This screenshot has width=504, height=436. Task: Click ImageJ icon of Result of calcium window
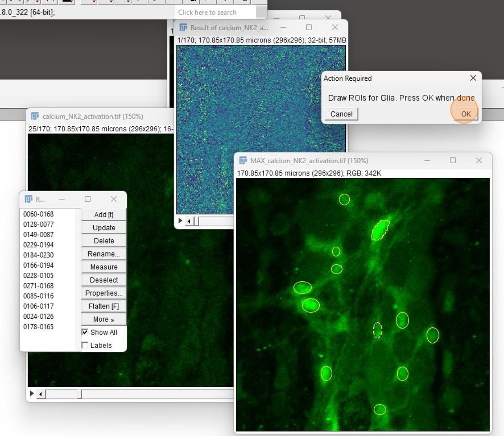[183, 28]
